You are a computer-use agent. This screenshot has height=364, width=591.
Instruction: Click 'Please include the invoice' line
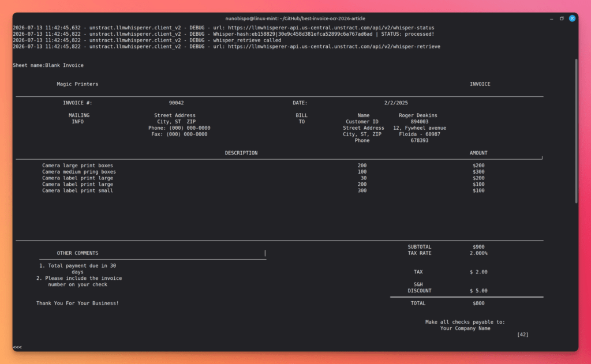coord(78,278)
